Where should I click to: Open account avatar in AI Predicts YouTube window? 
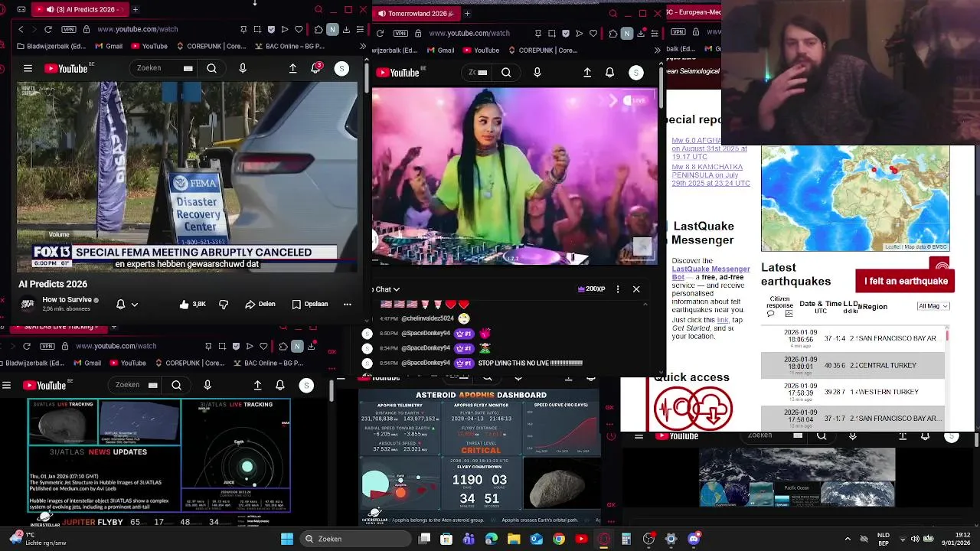click(341, 68)
